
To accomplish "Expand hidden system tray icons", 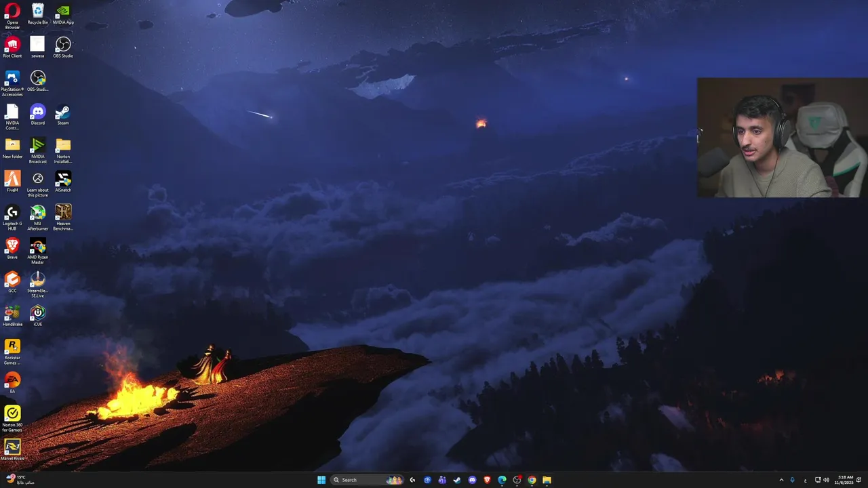I will click(781, 480).
